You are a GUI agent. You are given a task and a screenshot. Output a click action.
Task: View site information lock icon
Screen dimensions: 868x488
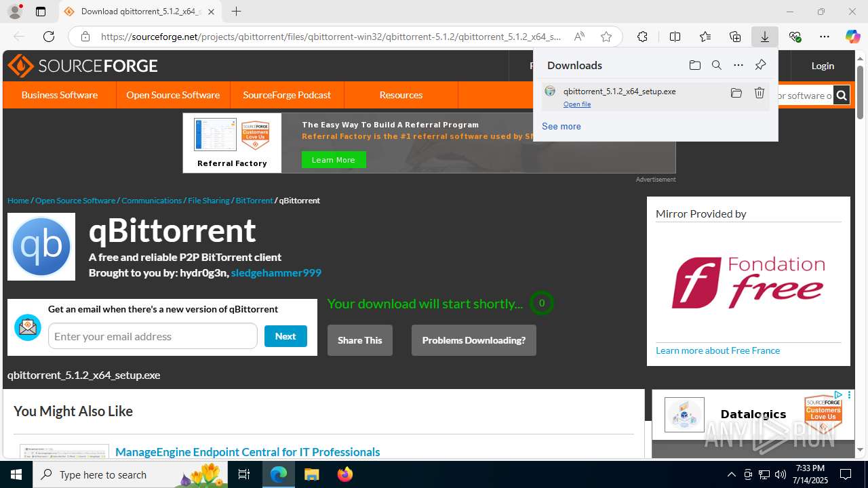85,37
